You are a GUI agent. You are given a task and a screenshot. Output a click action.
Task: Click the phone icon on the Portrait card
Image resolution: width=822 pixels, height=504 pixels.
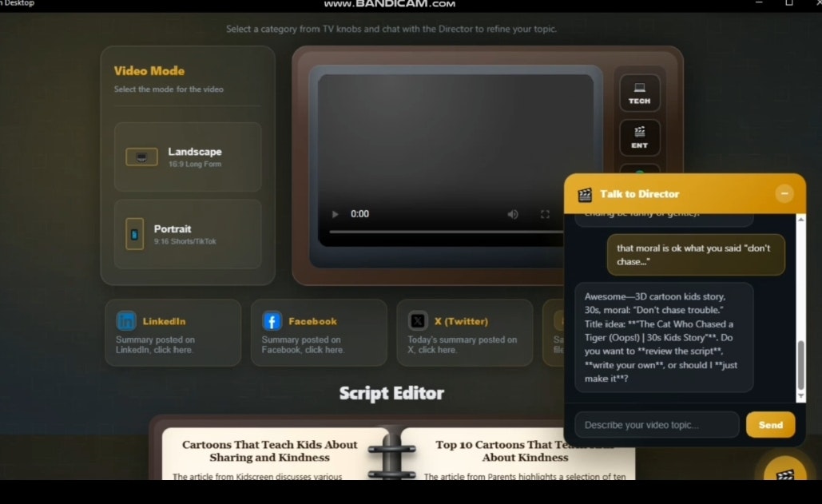[141, 232]
